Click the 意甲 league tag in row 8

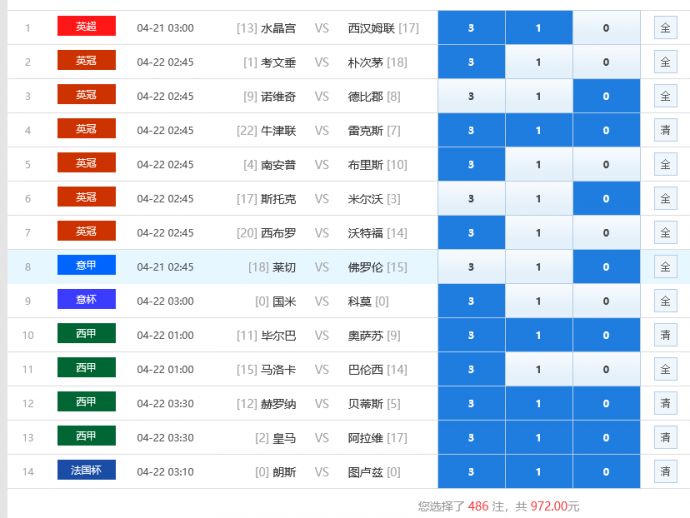click(86, 266)
